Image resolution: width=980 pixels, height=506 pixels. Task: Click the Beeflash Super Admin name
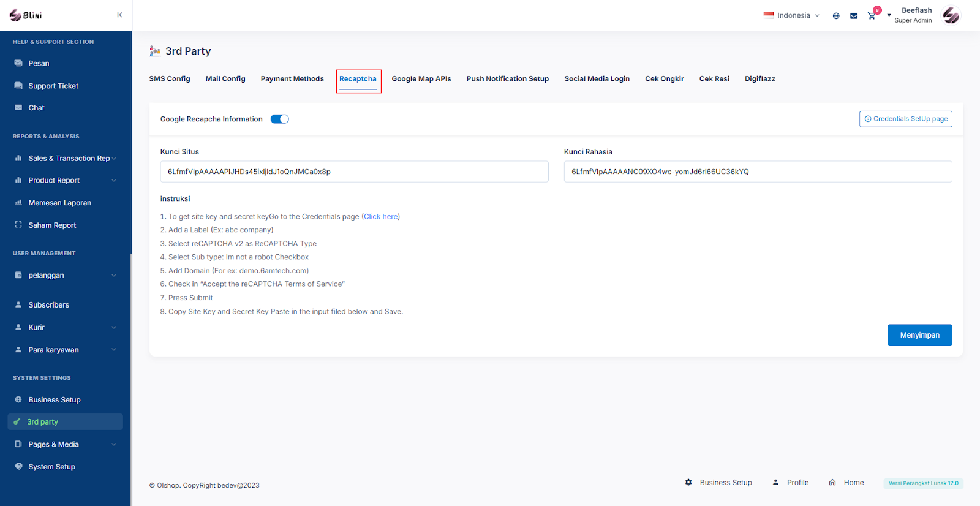(x=913, y=15)
